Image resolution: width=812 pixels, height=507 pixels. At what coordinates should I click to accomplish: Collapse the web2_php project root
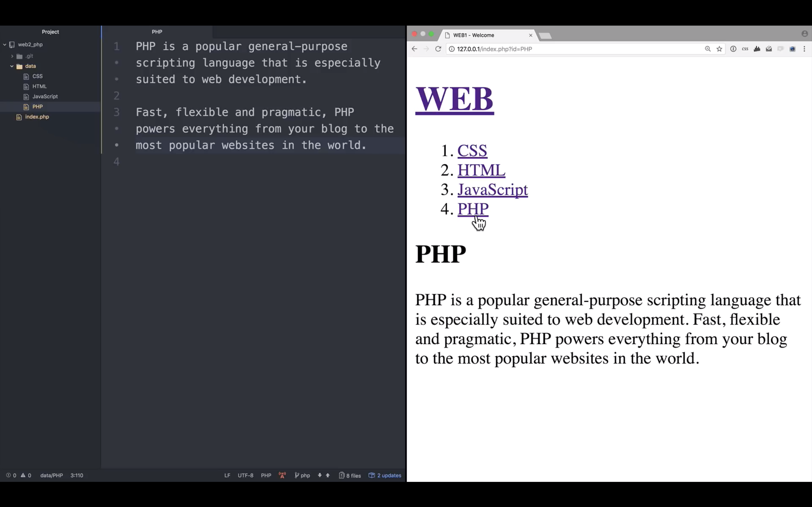[5, 45]
